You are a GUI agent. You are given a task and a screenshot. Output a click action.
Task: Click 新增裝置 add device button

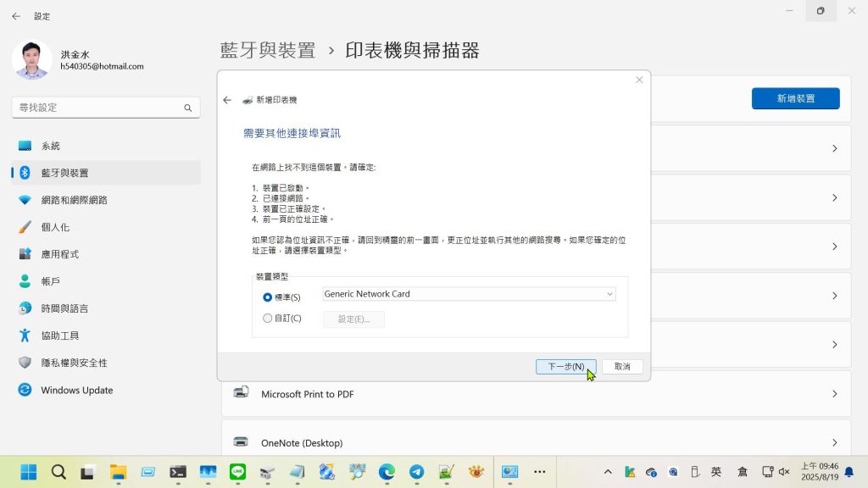[795, 98]
